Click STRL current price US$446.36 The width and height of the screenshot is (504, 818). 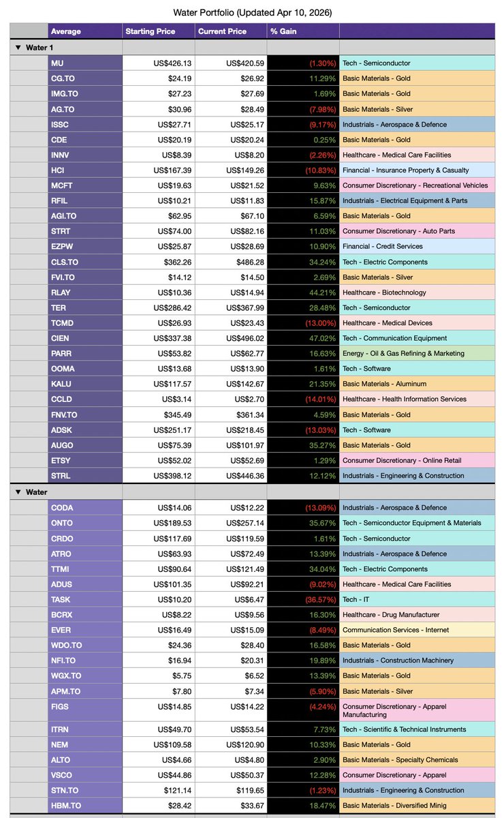click(231, 476)
